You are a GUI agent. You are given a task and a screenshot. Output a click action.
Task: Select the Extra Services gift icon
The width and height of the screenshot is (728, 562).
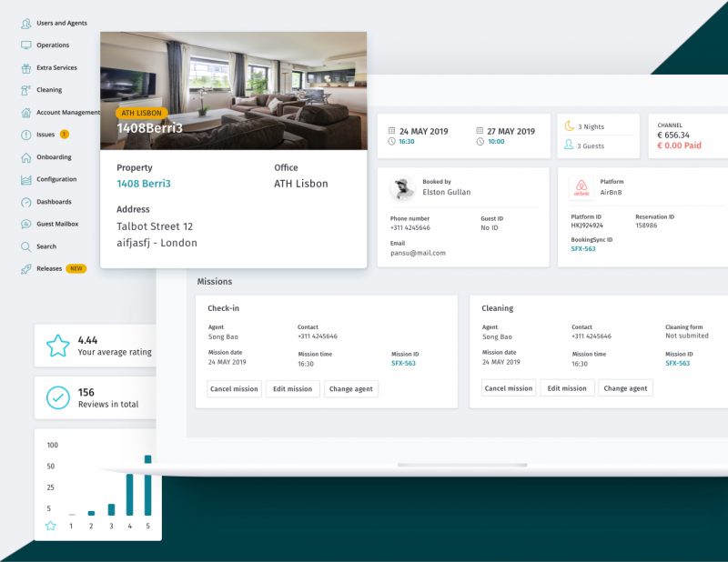(26, 68)
